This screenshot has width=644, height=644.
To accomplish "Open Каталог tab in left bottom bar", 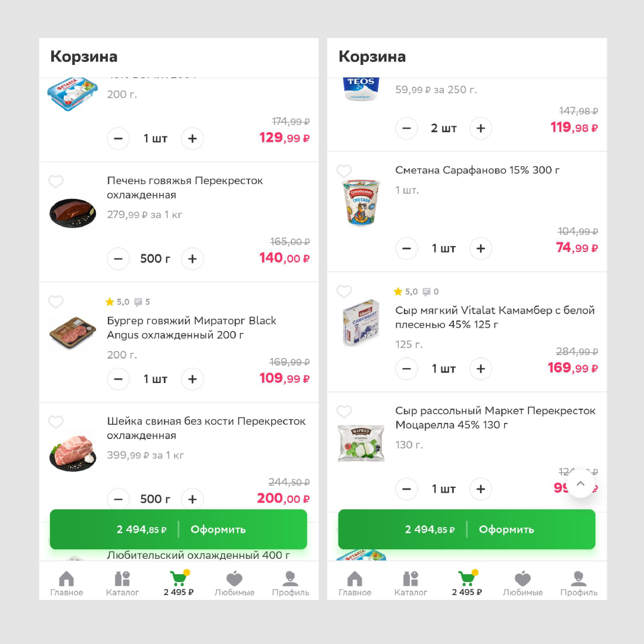I will (x=122, y=584).
